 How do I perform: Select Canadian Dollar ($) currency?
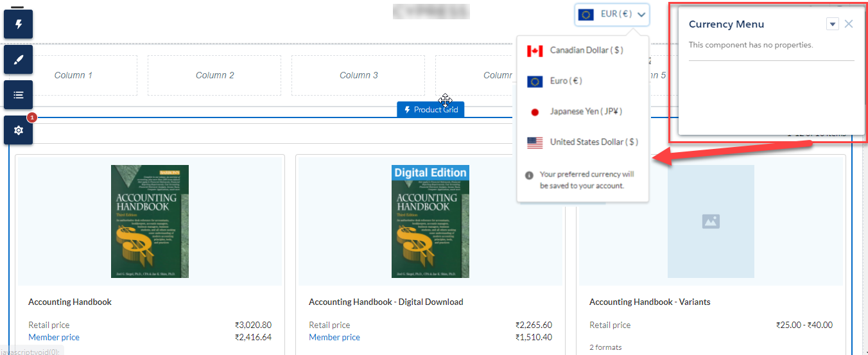[x=586, y=50]
